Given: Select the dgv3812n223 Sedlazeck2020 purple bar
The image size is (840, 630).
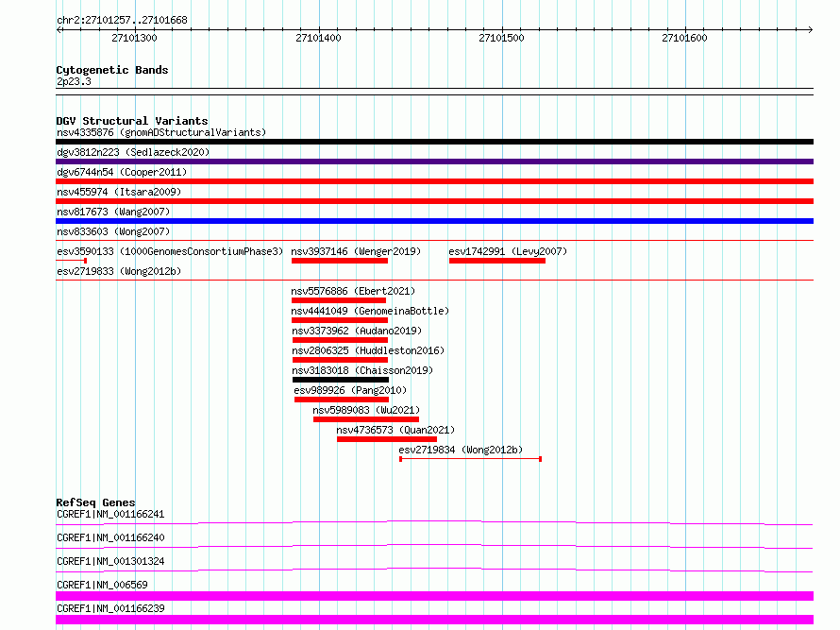Looking at the screenshot, I should click(434, 162).
